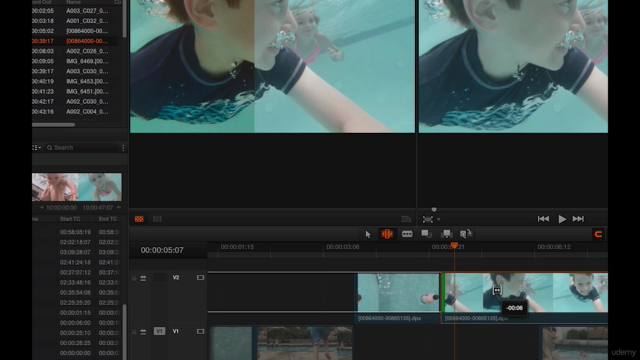The image size is (640, 360).
Task: Click Start TC value 03:09:28:07
Action: (75, 252)
